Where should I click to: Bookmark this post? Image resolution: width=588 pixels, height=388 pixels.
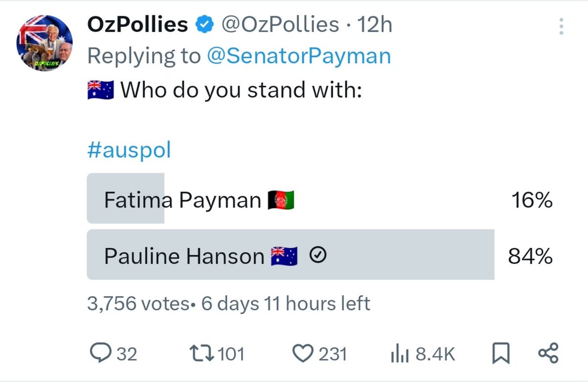[501, 354]
